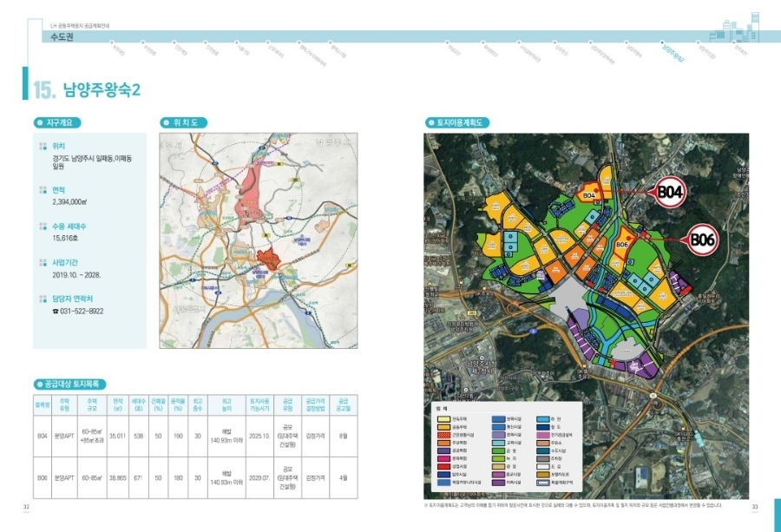Click the magenta 문화복합 legend swatch
Screen dimensions: 781x532
point(443,459)
